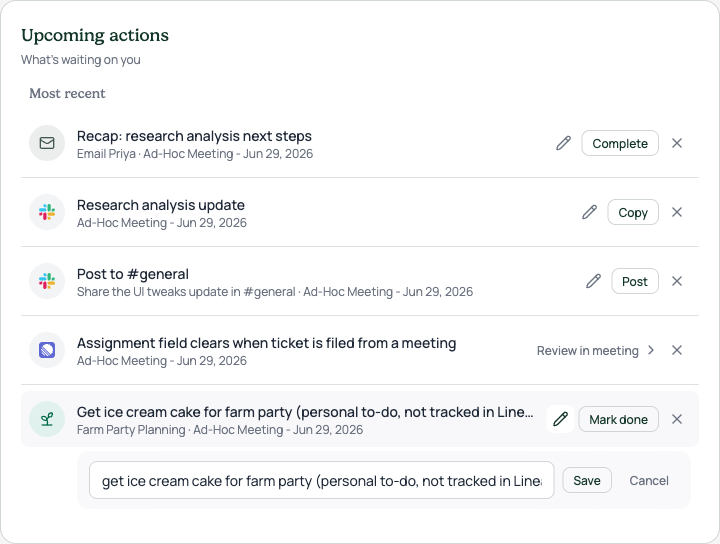Click the Slack icon for Post to #general
Screen dimensions: 720x544
point(47,281)
